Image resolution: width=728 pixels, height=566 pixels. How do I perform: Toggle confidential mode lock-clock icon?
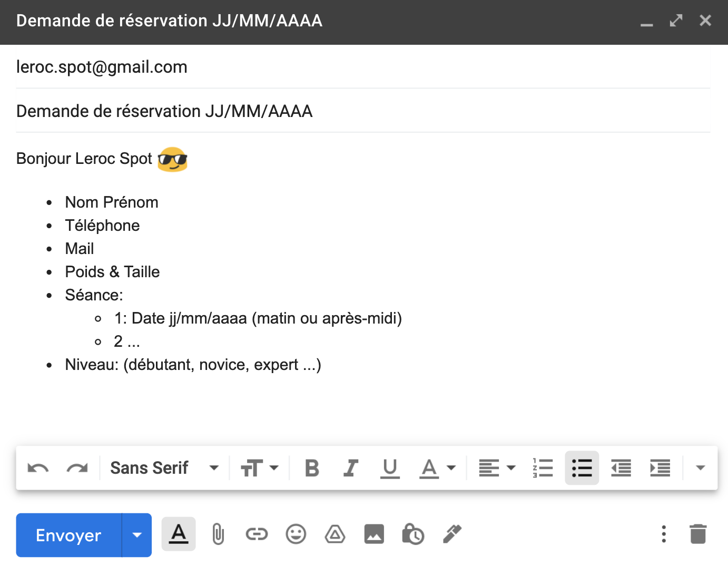(413, 534)
